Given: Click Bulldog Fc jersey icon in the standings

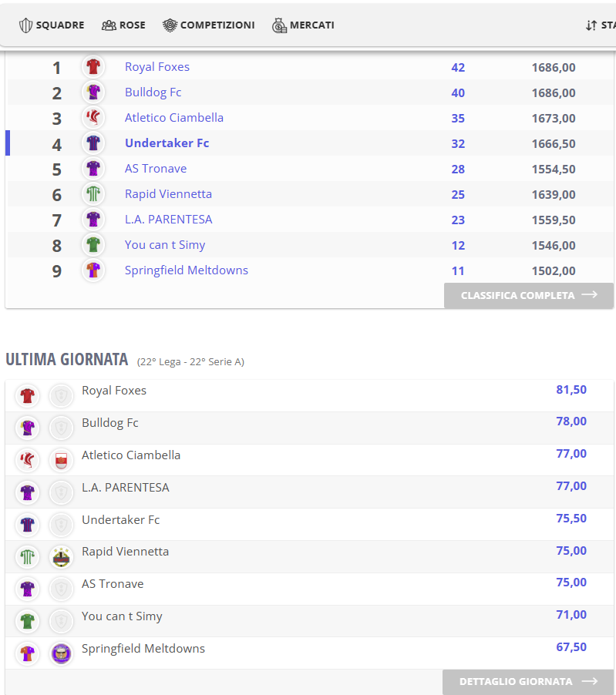Looking at the screenshot, I should coord(93,92).
